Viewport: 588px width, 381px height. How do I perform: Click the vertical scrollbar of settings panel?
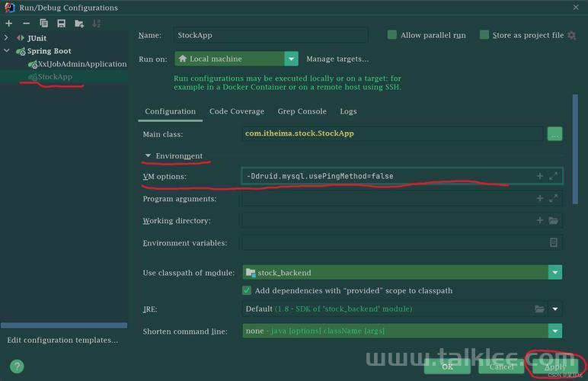coord(575,149)
